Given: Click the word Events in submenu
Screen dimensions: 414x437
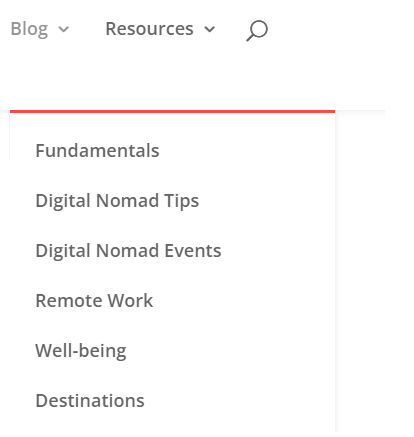Looking at the screenshot, I should pos(193,251).
